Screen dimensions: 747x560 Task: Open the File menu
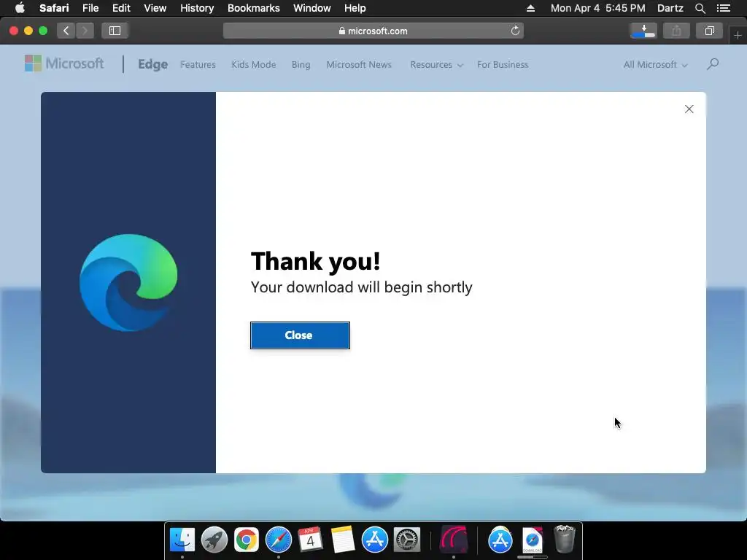tap(90, 8)
